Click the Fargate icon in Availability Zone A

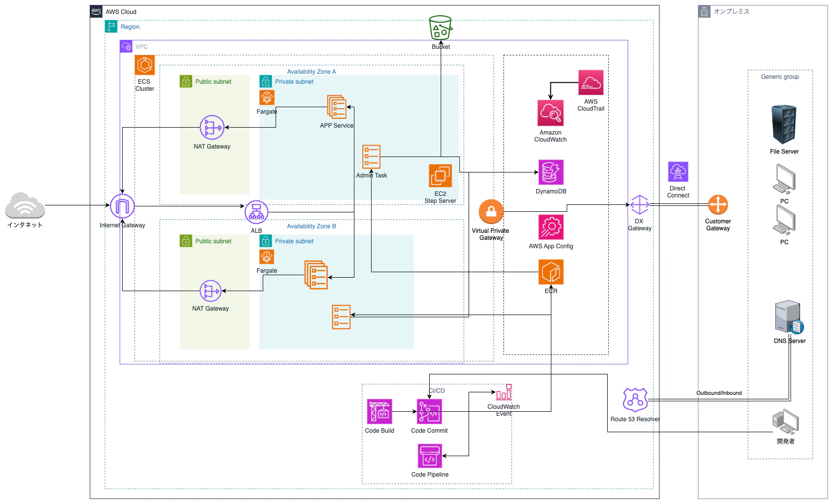[x=267, y=98]
